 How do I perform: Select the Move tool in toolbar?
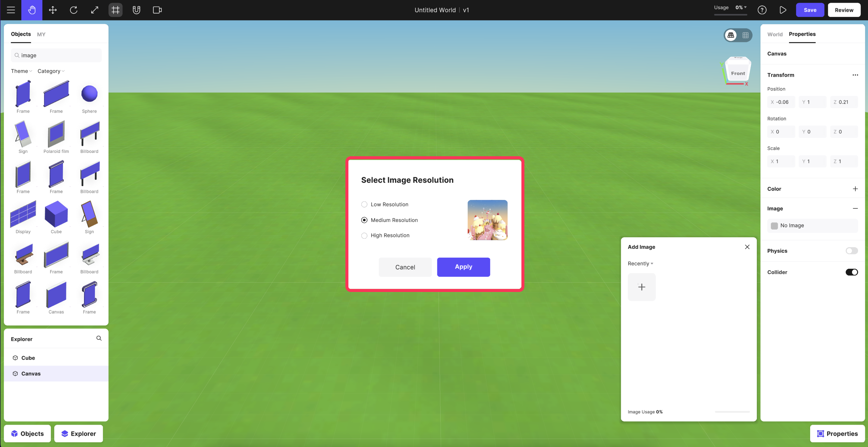(52, 10)
